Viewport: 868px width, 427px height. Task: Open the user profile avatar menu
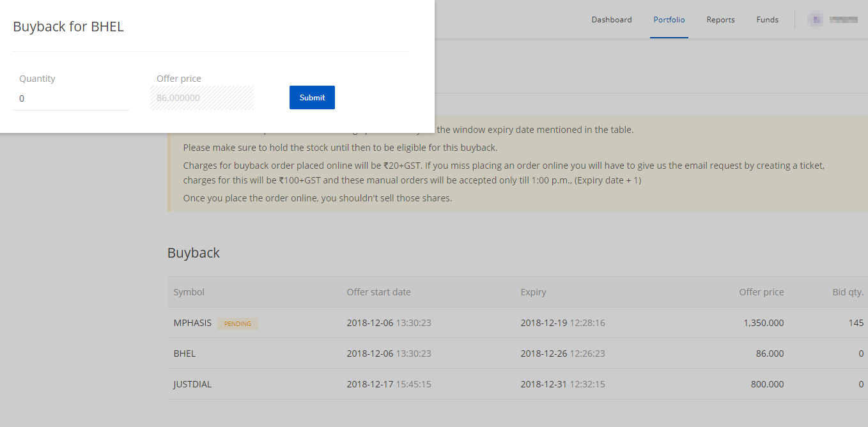[x=816, y=19]
